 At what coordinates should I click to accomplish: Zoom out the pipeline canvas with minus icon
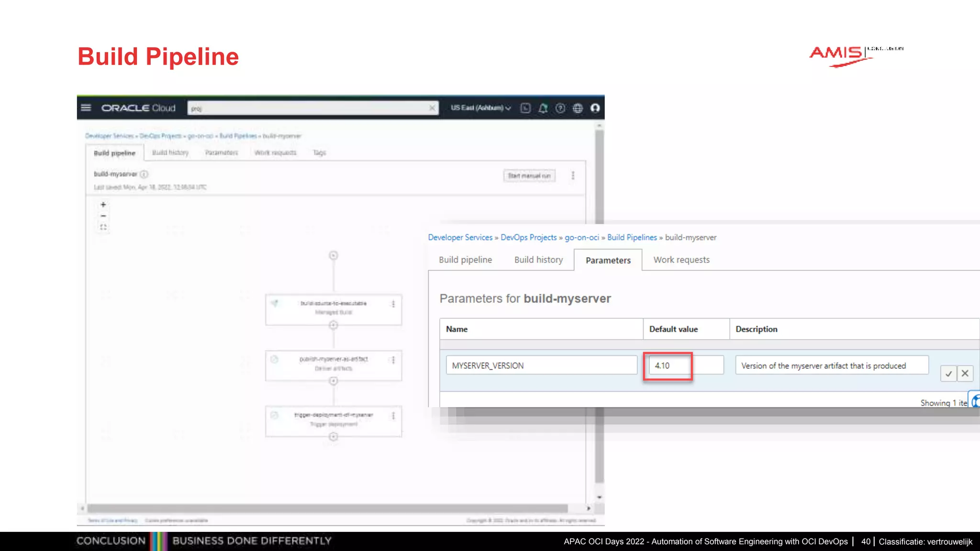[x=103, y=216]
